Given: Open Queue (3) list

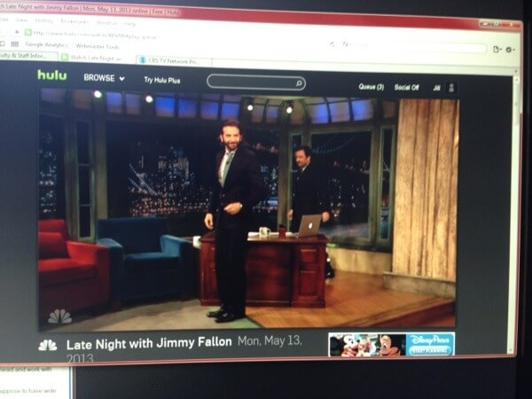Looking at the screenshot, I should coord(371,87).
